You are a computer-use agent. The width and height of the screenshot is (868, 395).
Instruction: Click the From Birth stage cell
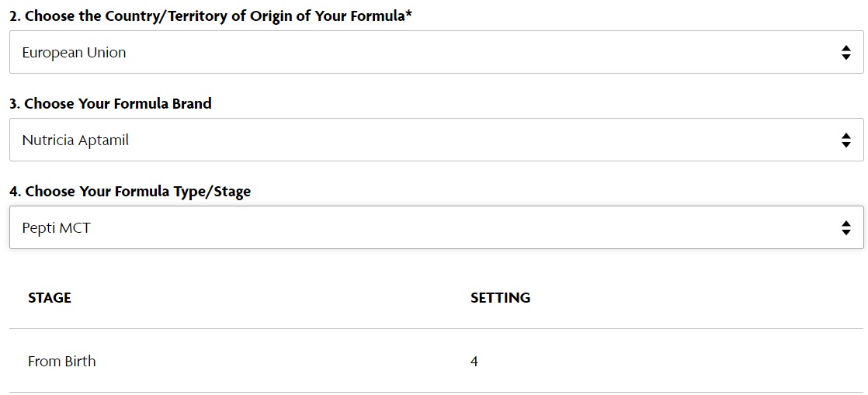tap(62, 362)
